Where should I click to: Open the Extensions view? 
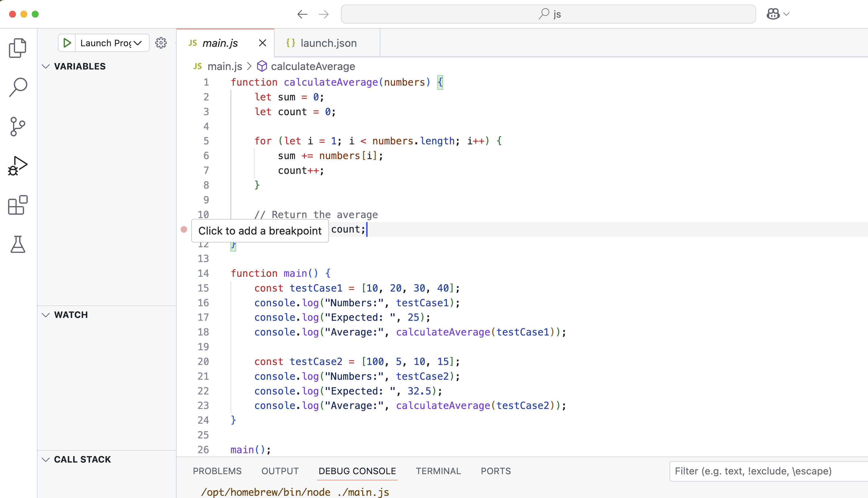[x=17, y=205]
